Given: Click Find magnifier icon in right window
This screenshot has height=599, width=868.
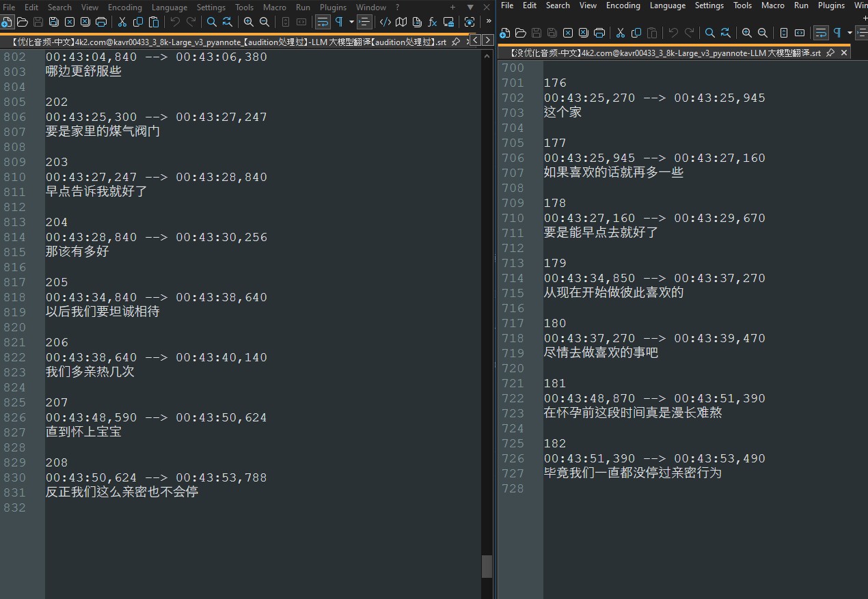Looking at the screenshot, I should [x=710, y=32].
